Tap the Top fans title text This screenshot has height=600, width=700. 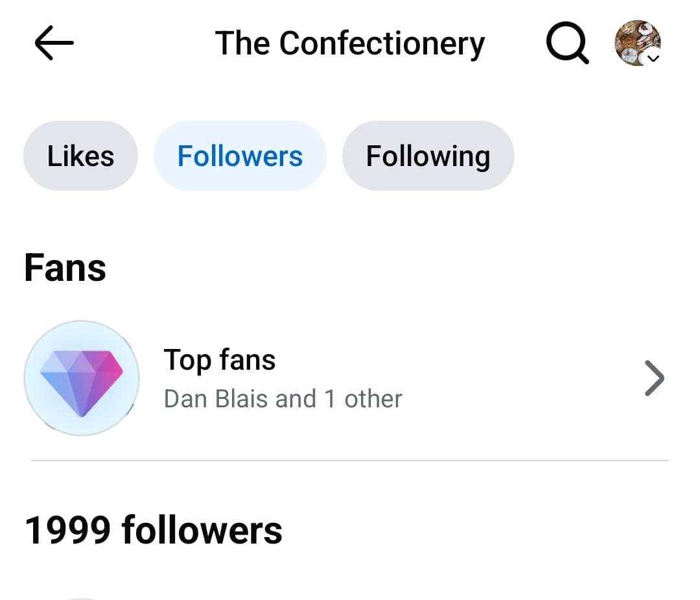(220, 360)
